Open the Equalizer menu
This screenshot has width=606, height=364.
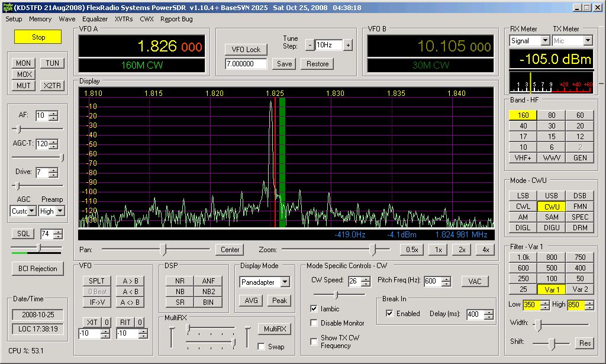coord(95,19)
